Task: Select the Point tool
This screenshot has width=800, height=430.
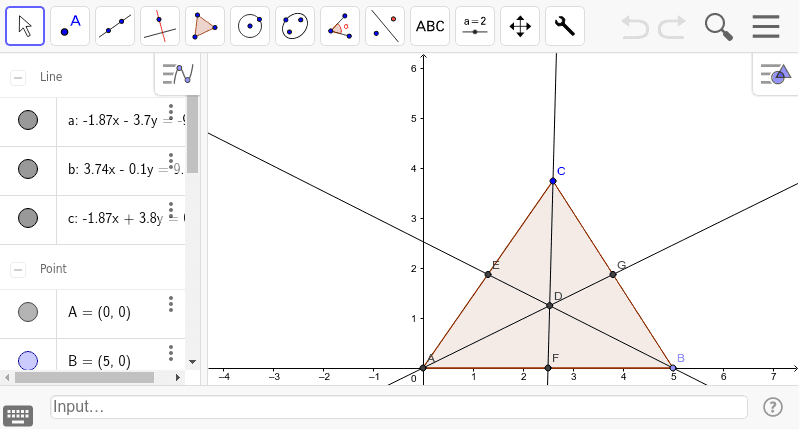Action: 70,26
